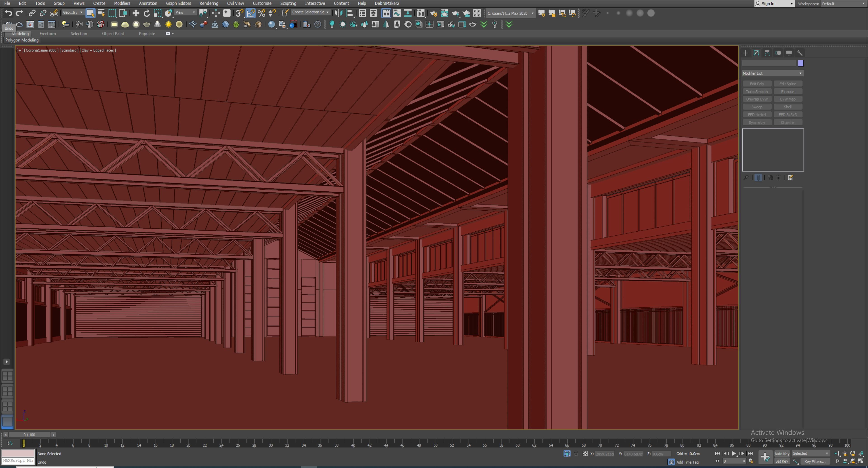Open the Hierarchy command panel tab

click(767, 53)
